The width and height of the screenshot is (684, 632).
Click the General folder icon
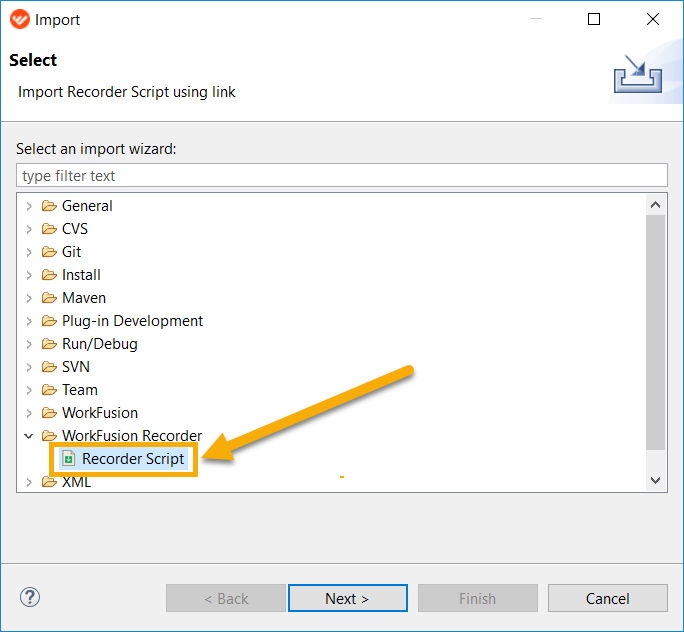click(49, 205)
